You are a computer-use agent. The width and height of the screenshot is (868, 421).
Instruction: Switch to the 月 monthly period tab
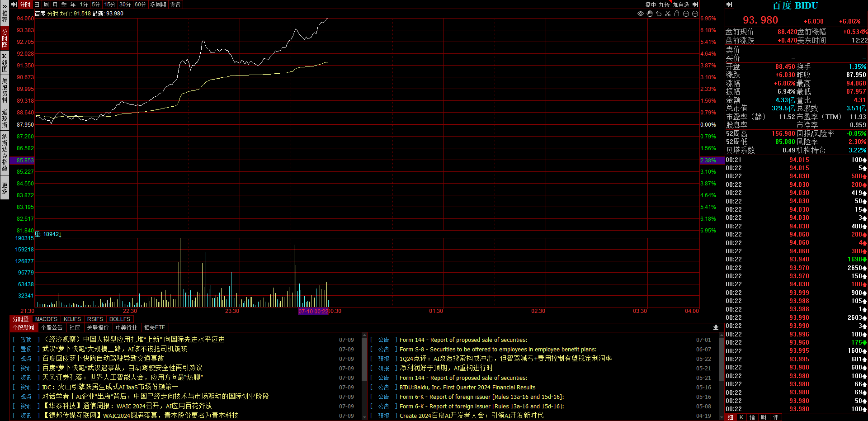[x=55, y=5]
